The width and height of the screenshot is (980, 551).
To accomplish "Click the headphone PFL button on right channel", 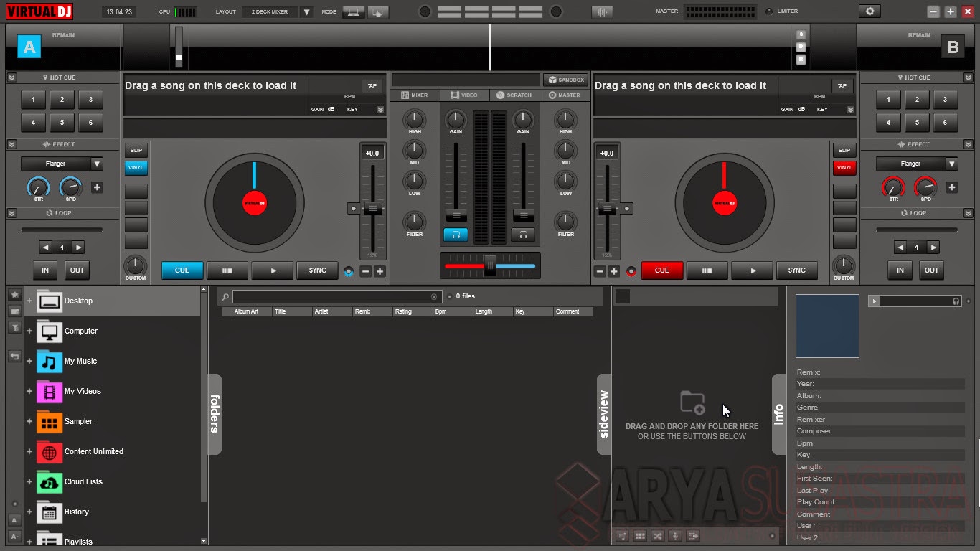I will tap(523, 235).
